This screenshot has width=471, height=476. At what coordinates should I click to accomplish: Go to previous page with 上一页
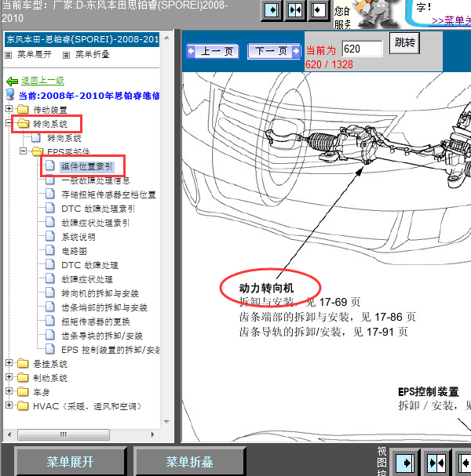pos(213,51)
